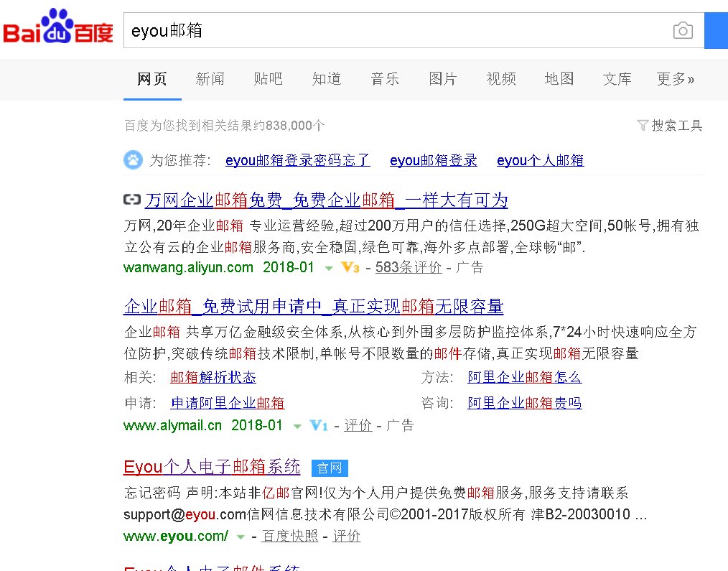Viewport: 728px width, 571px height.
Task: Switch to the 新闻 tab
Action: click(210, 79)
